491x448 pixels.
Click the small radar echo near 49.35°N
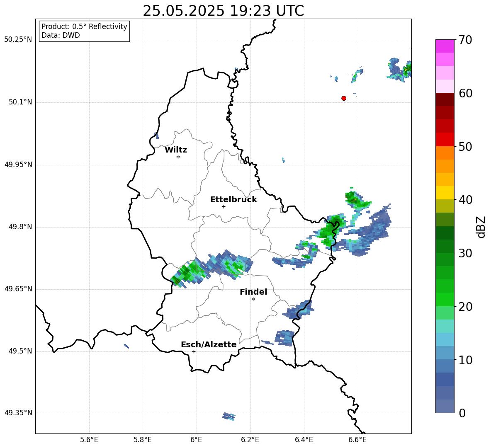click(x=229, y=417)
